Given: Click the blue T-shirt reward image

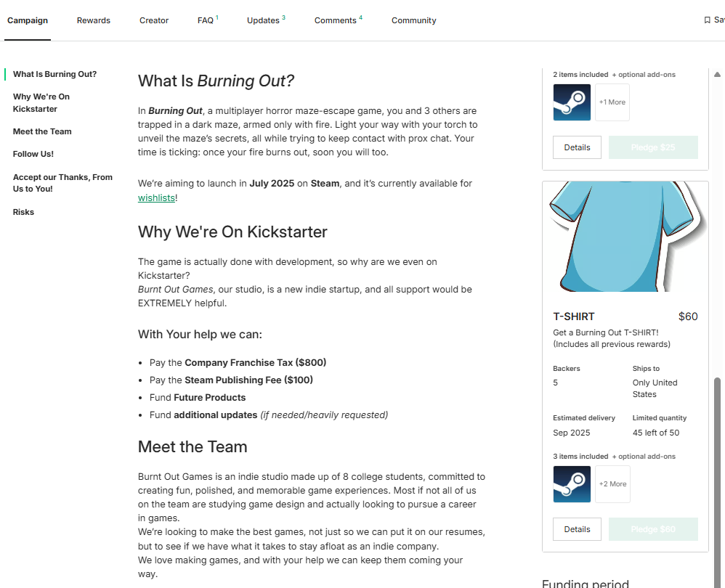Looking at the screenshot, I should 625,237.
